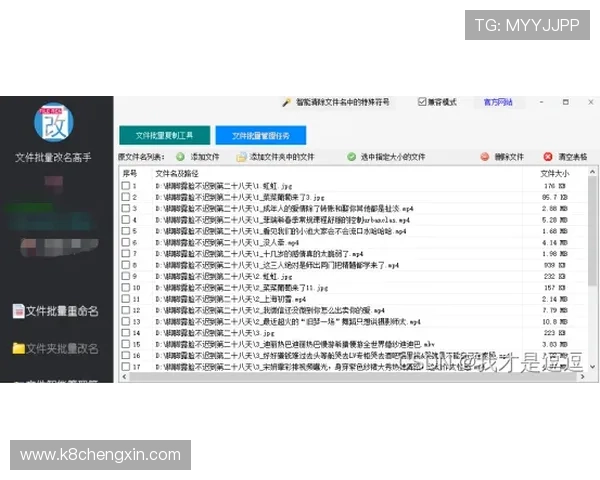The image size is (600, 480).
Task: Click 智能清除文件名中的特殊符号
Action: coord(342,102)
